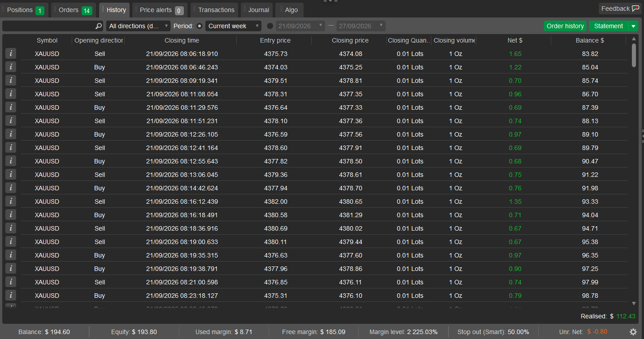Open the All directions filter dropdown
The image size is (644, 339).
pyautogui.click(x=138, y=26)
